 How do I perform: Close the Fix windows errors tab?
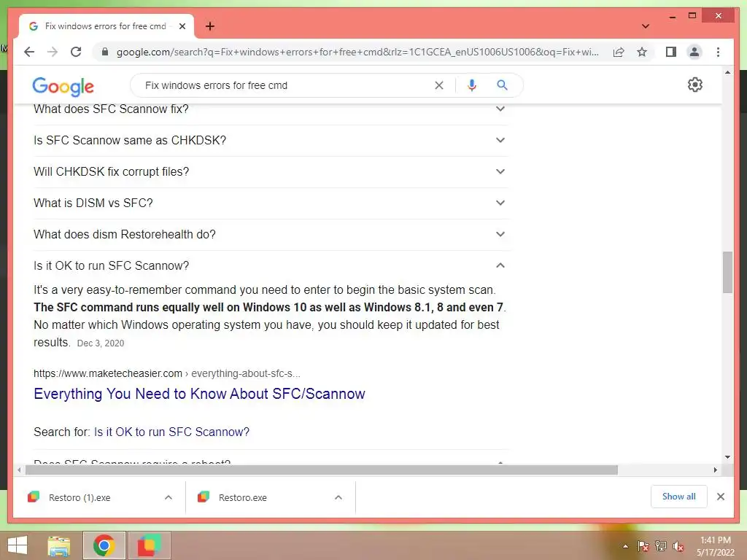182,26
